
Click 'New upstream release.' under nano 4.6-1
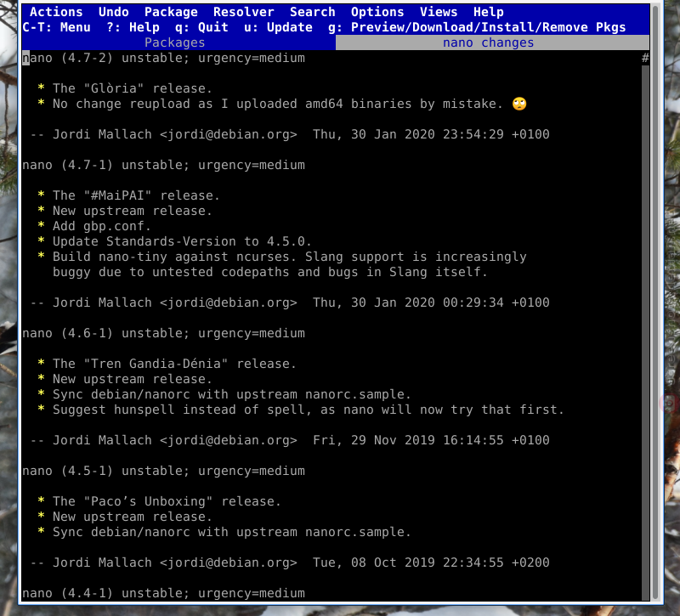125,379
